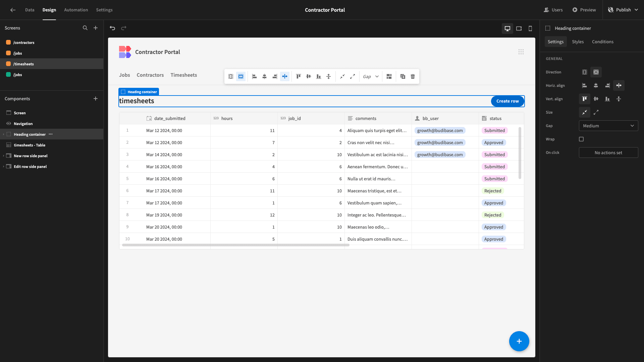Stretch vertically in the floating toolbar

329,77
